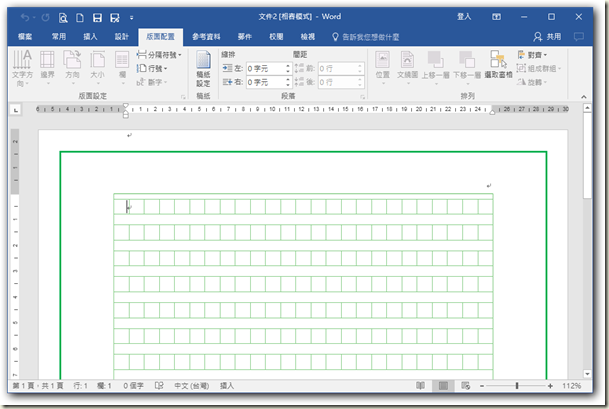This screenshot has height=409, width=609.
Task: Click the spacing before 前 input field
Action: coord(338,68)
